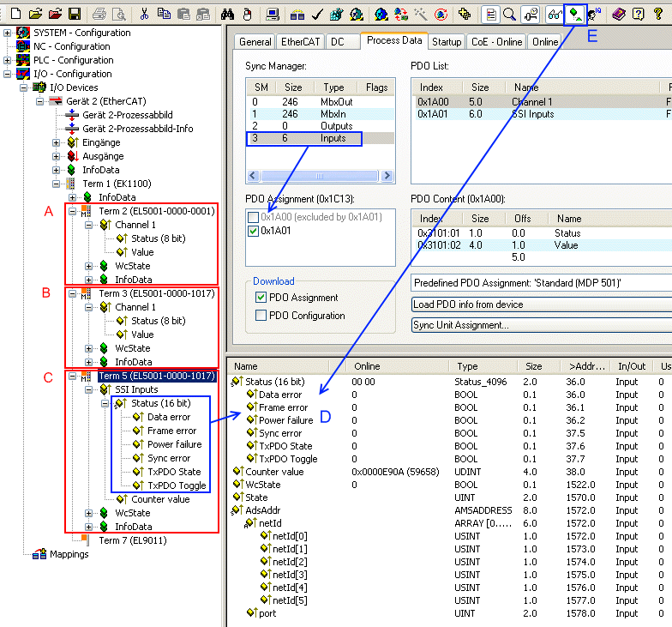
Task: Click the magnifying glass toolbar icon
Action: pyautogui.click(x=509, y=15)
